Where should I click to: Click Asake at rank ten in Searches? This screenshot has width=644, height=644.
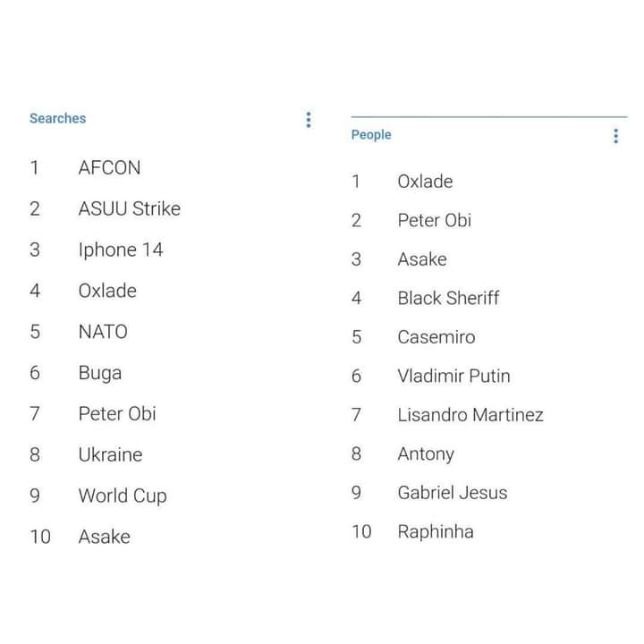point(105,537)
